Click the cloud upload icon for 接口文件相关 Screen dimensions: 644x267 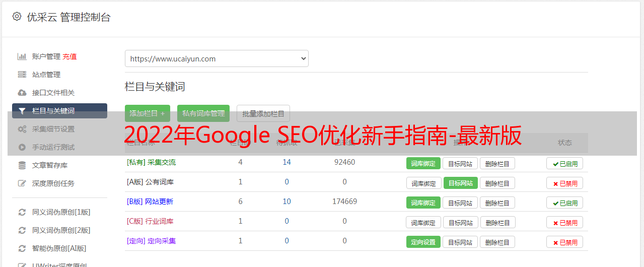click(x=22, y=93)
